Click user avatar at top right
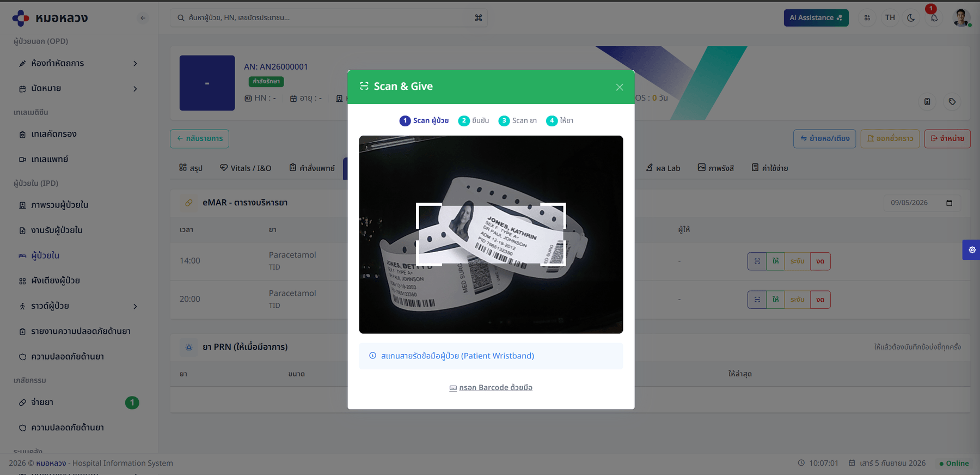The image size is (980, 475). [961, 18]
